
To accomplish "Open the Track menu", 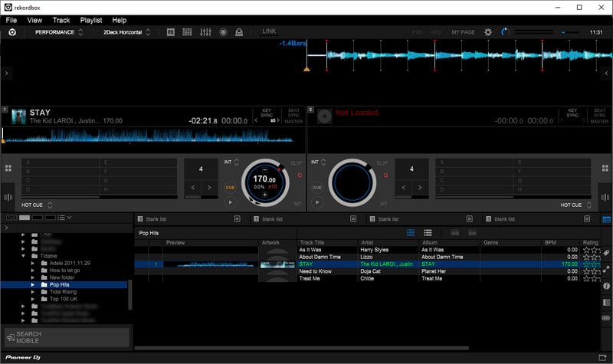I will [x=61, y=21].
